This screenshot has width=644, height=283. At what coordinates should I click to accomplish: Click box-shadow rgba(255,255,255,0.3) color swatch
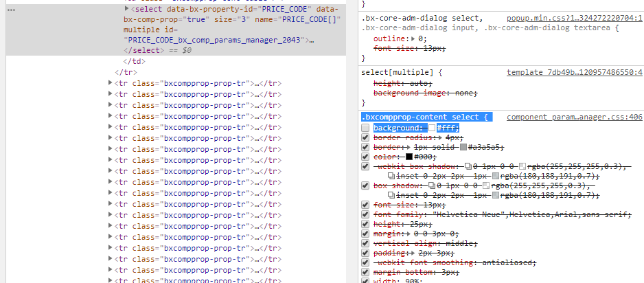pyautogui.click(x=486, y=185)
